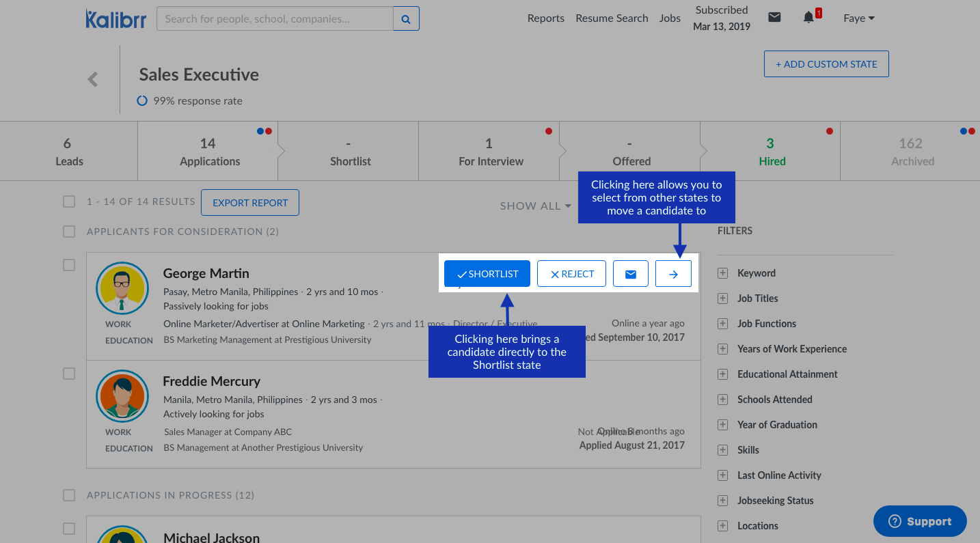Image resolution: width=980 pixels, height=543 pixels.
Task: Click the envelope message button for George Martin
Action: tap(630, 274)
